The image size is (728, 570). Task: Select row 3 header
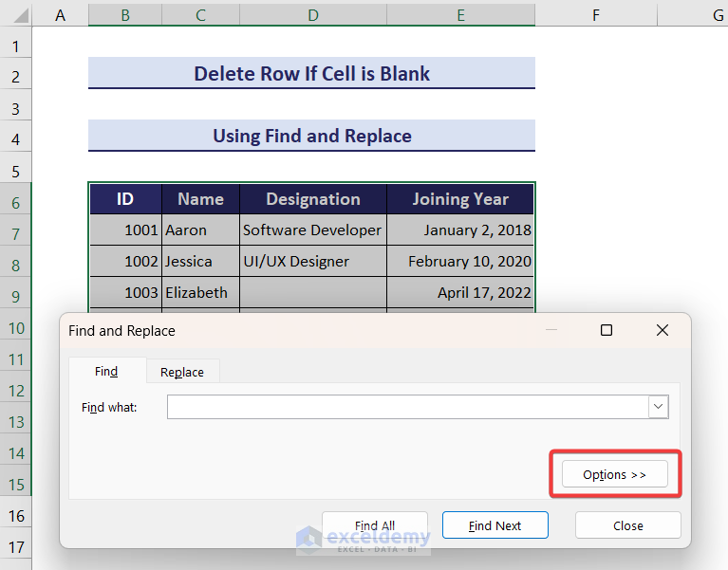coord(16,108)
